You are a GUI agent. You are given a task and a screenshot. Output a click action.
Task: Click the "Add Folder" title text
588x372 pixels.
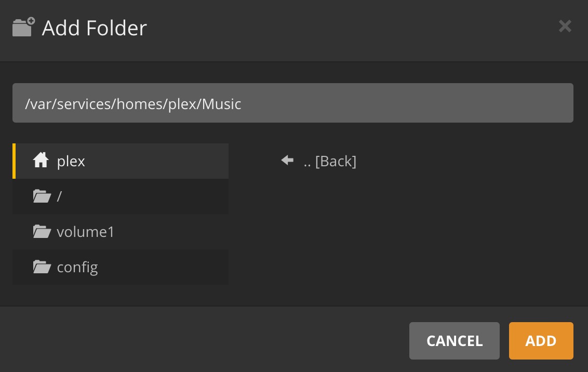pyautogui.click(x=95, y=28)
